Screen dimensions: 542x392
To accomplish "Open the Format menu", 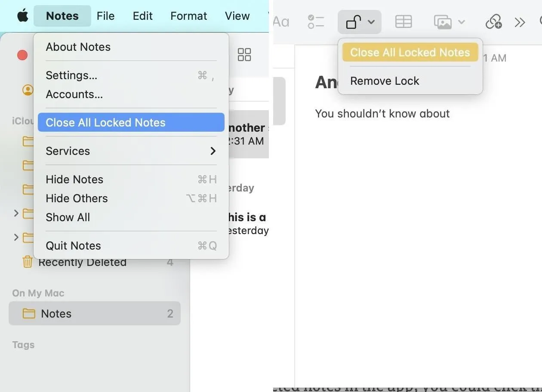I will pyautogui.click(x=188, y=16).
